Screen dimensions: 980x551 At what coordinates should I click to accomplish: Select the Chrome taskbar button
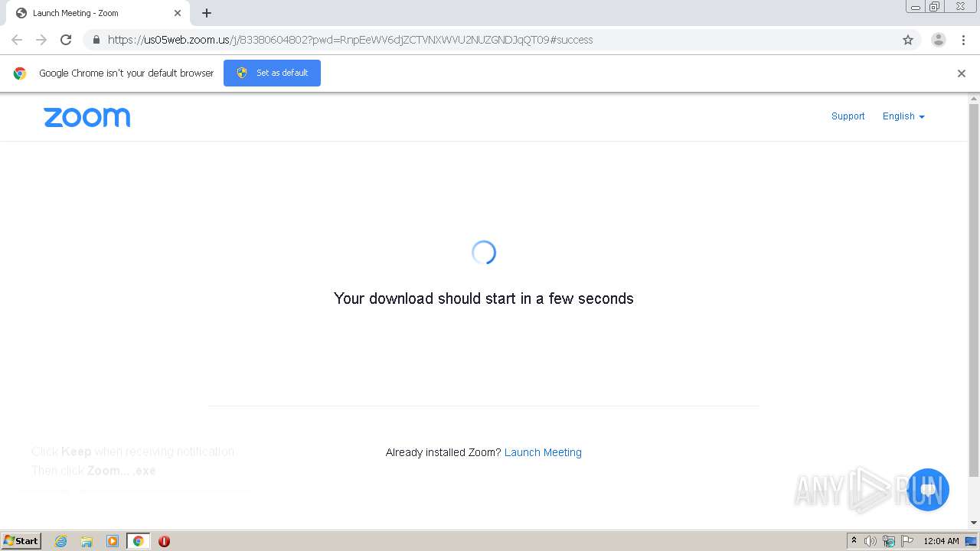(138, 541)
